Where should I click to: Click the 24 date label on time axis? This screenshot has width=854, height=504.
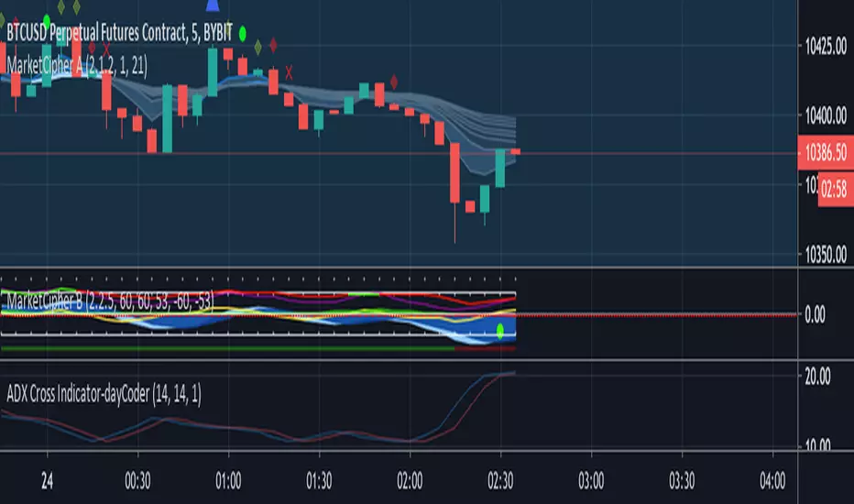48,481
